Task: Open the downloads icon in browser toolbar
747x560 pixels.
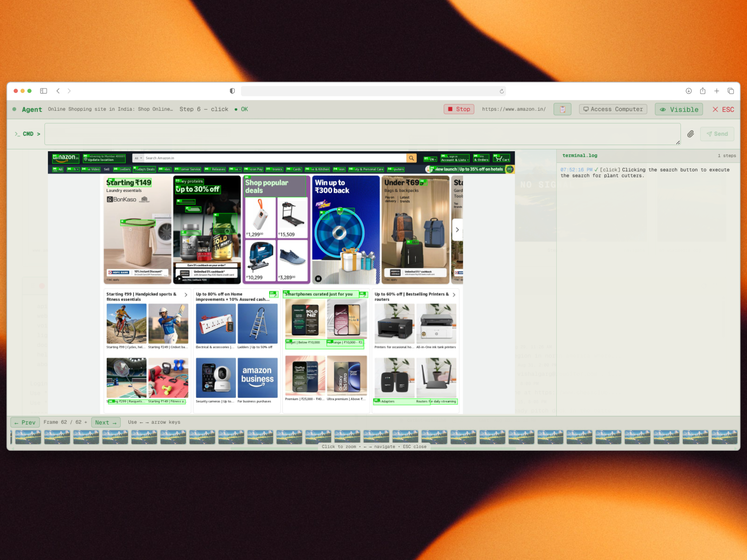Action: 689,91
